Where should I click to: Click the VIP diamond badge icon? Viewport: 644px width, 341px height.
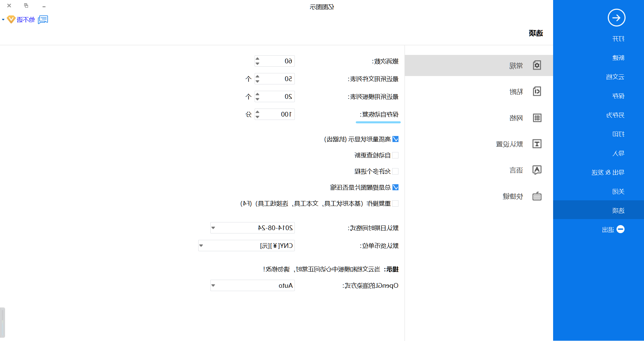pos(11,19)
